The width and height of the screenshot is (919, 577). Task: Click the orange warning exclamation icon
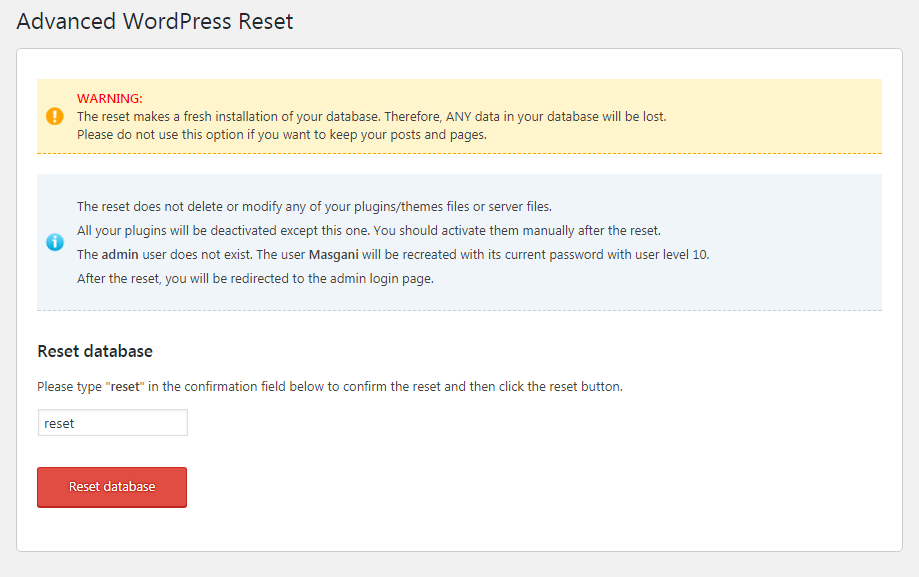point(55,116)
